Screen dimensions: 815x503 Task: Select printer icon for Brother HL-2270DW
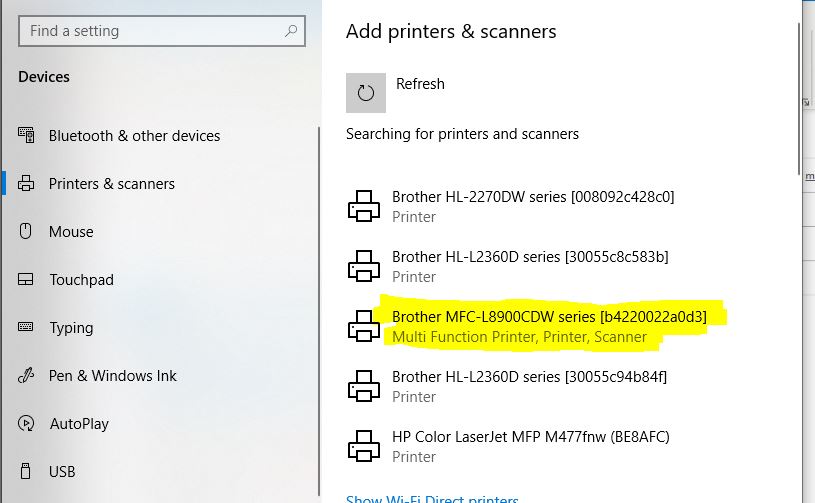pyautogui.click(x=364, y=206)
